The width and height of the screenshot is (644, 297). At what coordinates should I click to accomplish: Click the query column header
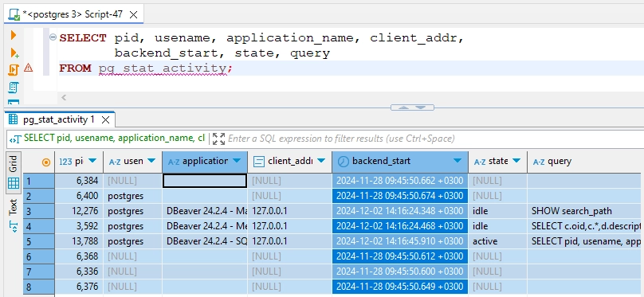[x=585, y=162]
